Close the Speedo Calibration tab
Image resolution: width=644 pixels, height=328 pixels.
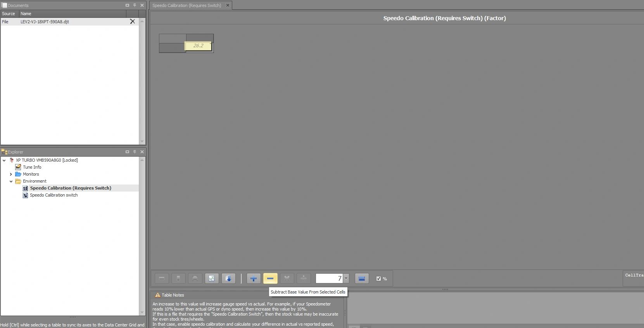228,5
